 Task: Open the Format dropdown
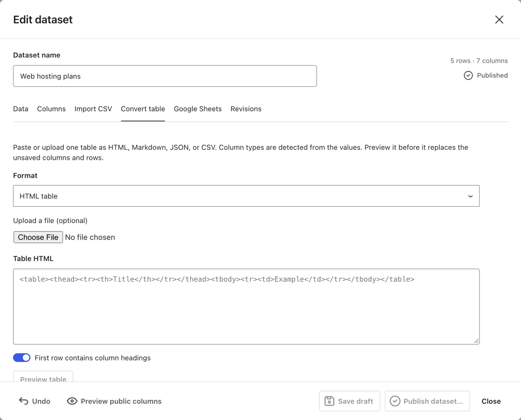pyautogui.click(x=246, y=196)
